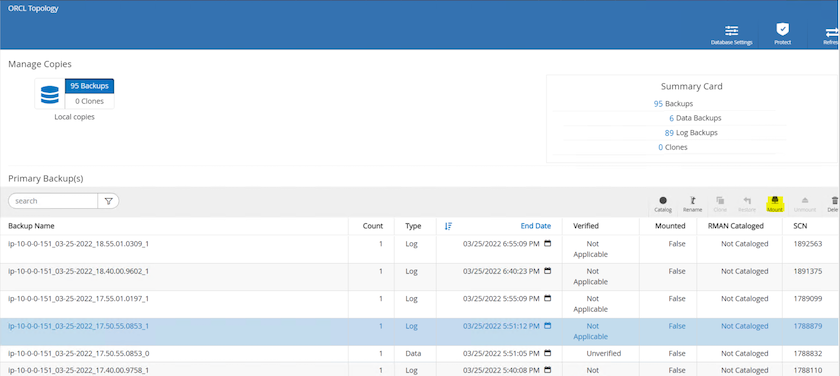Click SCN value 1789099
Image resolution: width=840 pixels, height=376 pixels.
click(807, 298)
